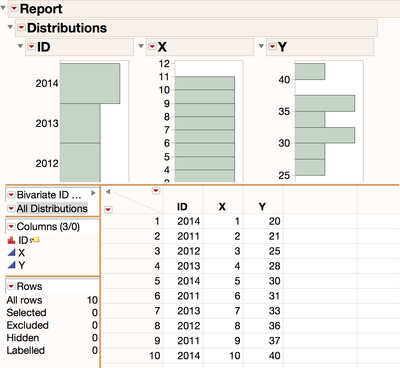The width and height of the screenshot is (400, 368).
Task: Select the All Distributions script
Action: (52, 209)
